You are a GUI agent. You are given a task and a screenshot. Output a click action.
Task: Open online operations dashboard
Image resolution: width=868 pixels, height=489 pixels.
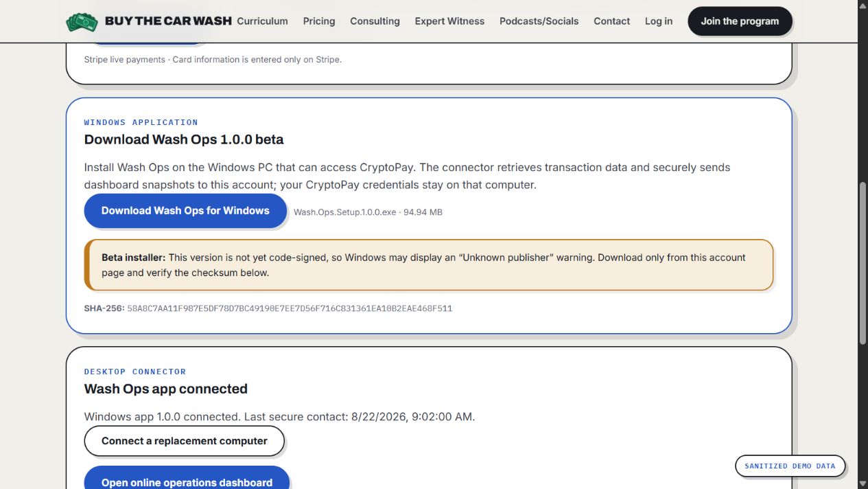click(187, 478)
